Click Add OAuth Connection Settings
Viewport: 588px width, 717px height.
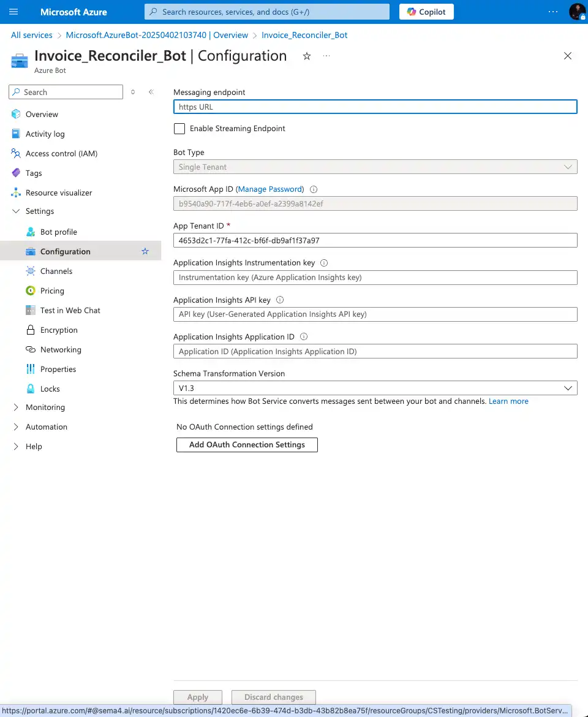[246, 445]
